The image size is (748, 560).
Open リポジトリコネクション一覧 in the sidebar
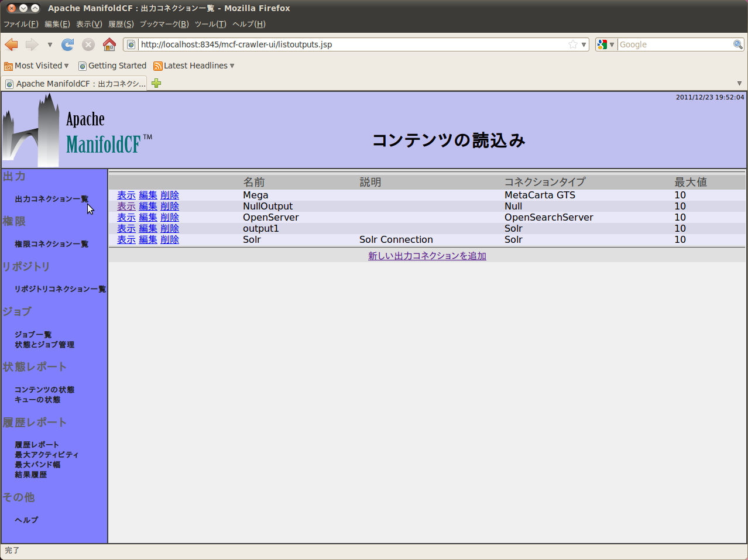click(60, 289)
